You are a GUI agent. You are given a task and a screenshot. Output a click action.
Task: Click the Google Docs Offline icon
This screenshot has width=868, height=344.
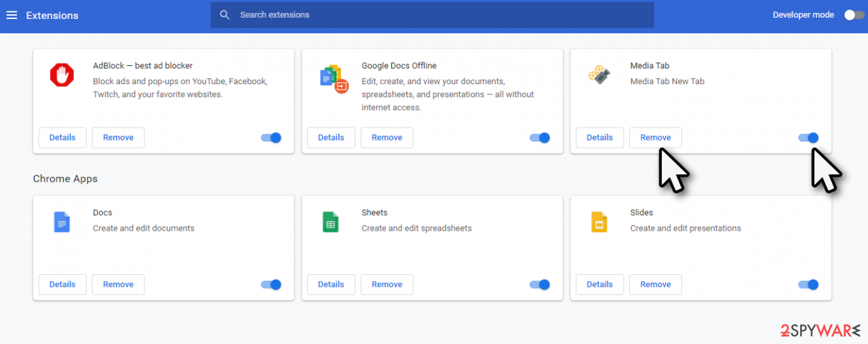coord(333,79)
